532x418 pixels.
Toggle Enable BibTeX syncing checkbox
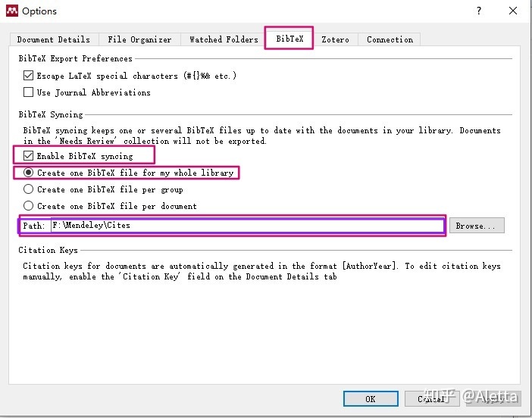click(x=29, y=155)
